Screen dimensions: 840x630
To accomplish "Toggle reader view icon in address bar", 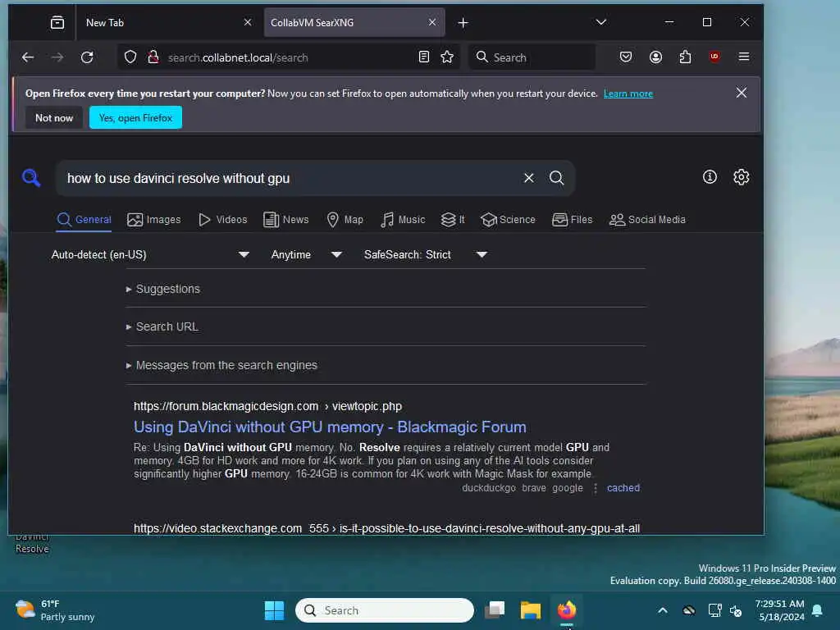I will pos(424,57).
